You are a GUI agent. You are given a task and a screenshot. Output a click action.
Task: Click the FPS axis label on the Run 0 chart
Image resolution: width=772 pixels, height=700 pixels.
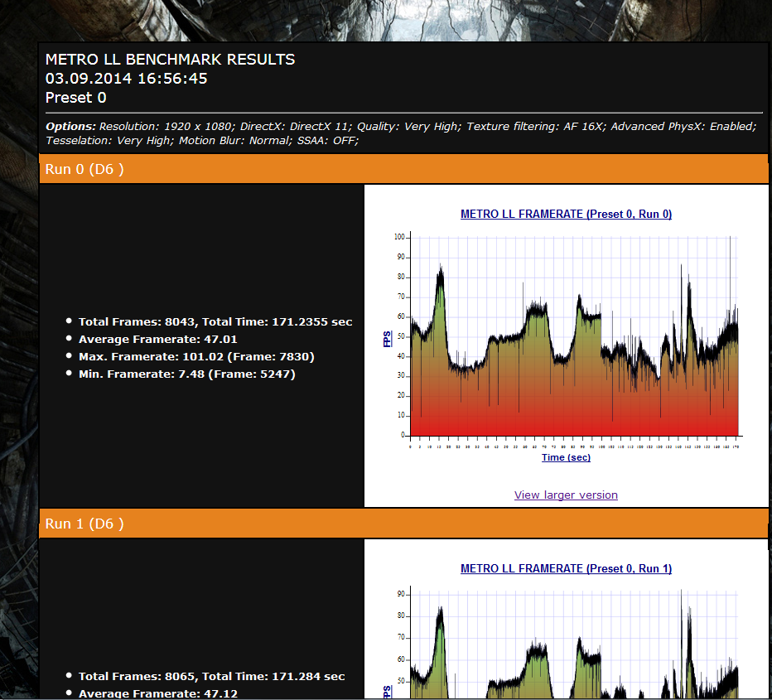coord(387,339)
